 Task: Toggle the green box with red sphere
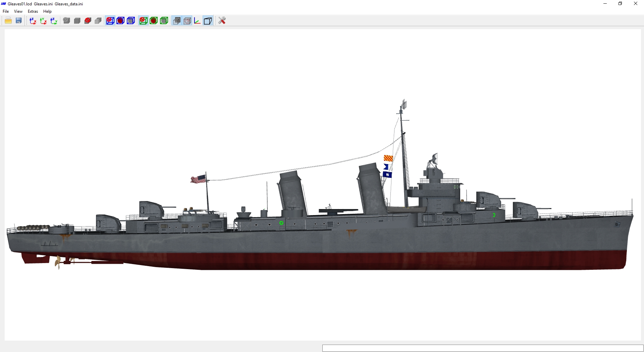154,21
